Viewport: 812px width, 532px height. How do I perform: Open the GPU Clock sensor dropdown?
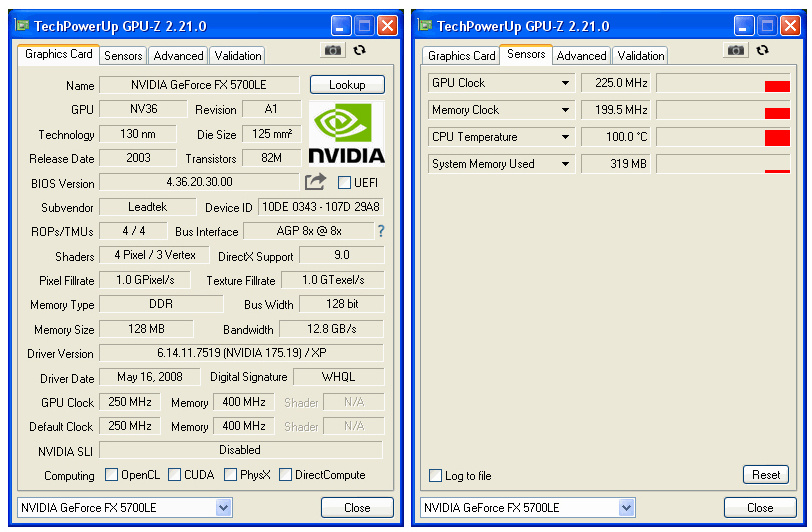(x=566, y=83)
